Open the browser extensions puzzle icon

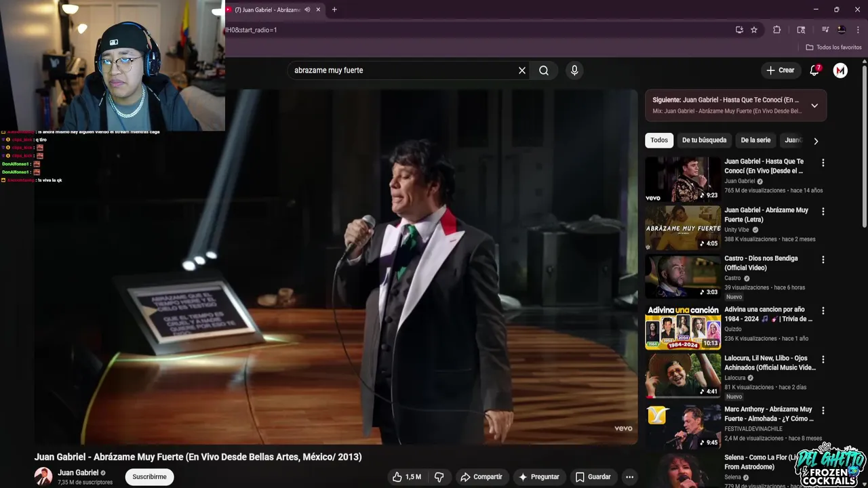coord(777,30)
